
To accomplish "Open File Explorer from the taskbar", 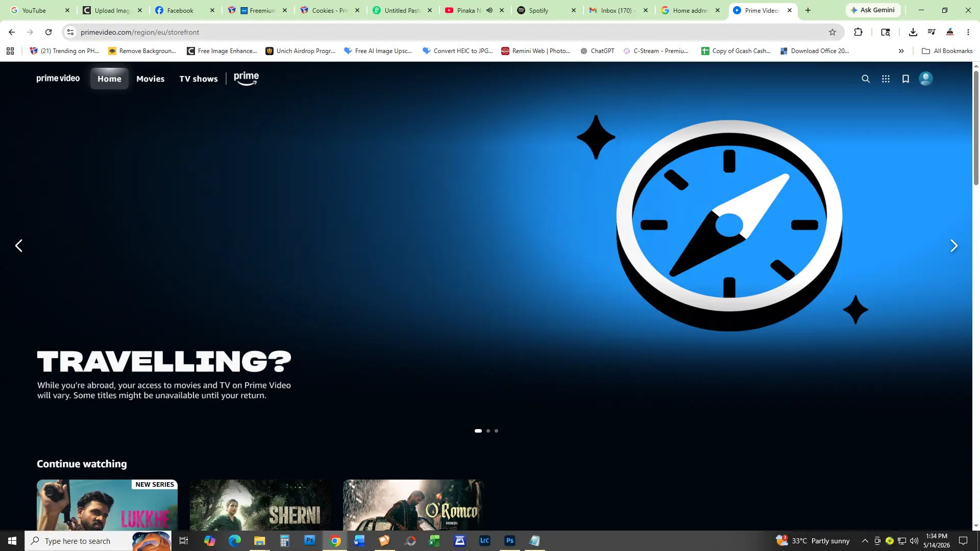I will [259, 541].
